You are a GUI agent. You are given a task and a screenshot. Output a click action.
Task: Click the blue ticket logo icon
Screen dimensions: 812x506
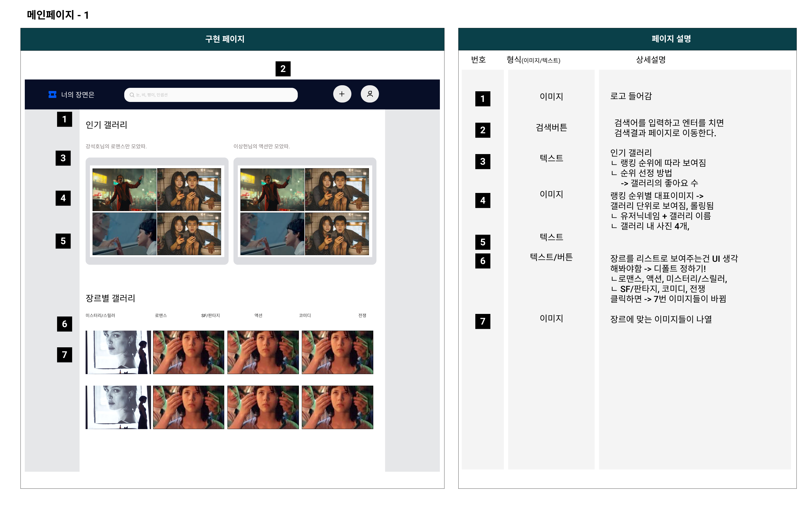pos(52,95)
